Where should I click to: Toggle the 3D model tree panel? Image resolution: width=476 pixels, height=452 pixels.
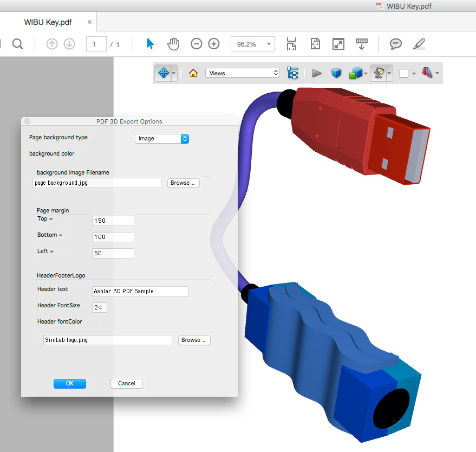[x=292, y=73]
